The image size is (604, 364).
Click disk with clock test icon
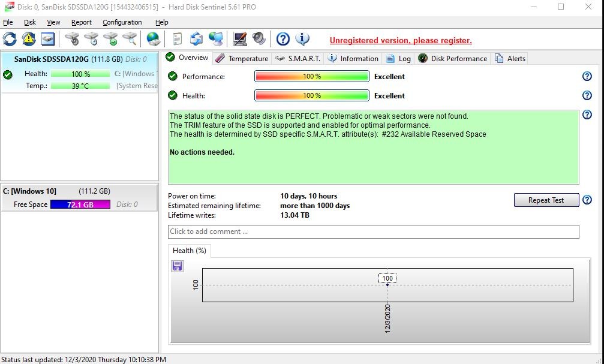click(x=91, y=39)
